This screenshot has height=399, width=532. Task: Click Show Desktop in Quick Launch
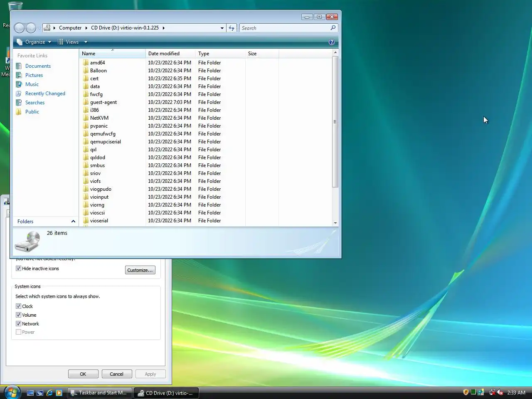[30, 393]
